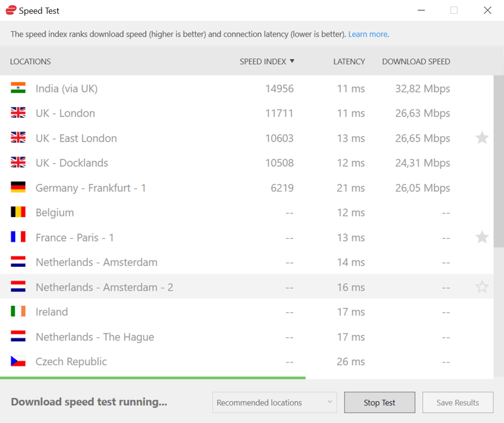Sort by the SPEED INDEX column header

266,61
